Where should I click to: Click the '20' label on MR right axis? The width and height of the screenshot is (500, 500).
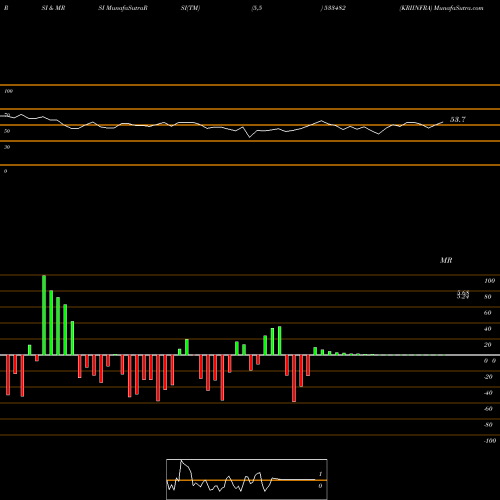488,345
